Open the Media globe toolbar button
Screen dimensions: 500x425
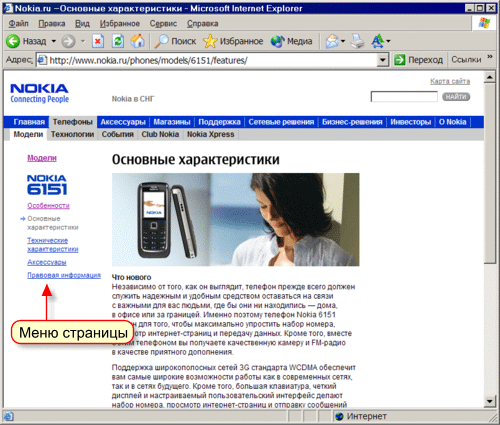pyautogui.click(x=277, y=41)
